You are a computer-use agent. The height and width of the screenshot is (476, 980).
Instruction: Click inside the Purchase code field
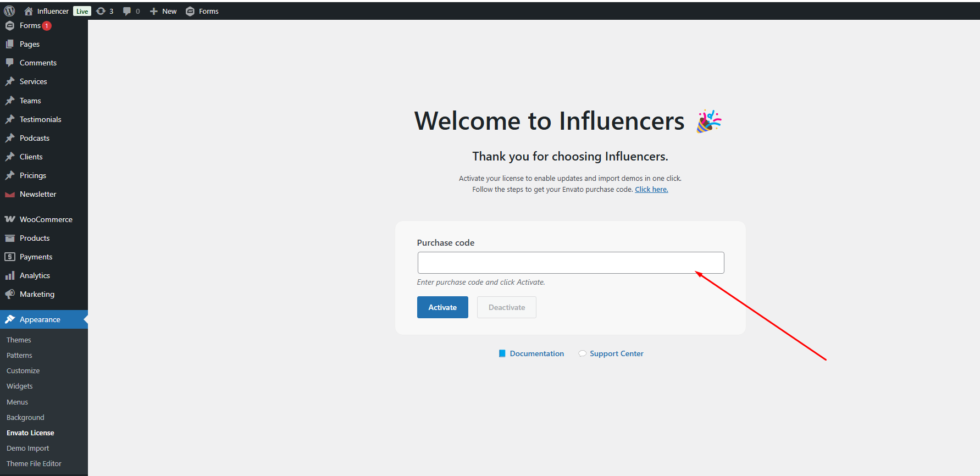[570, 263]
